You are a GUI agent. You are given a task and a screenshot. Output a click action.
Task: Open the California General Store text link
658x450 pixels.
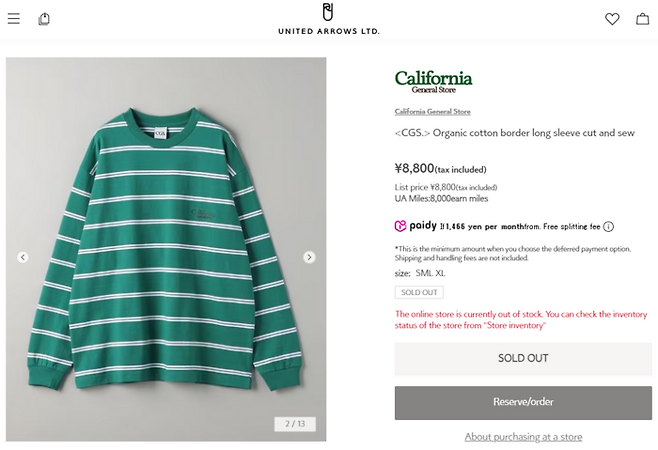(x=432, y=111)
